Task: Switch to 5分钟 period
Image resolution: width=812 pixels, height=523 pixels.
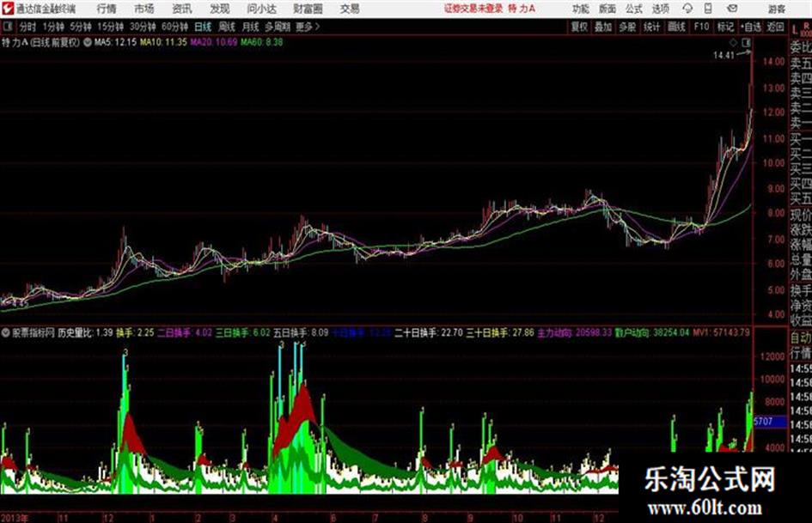Action: click(81, 27)
